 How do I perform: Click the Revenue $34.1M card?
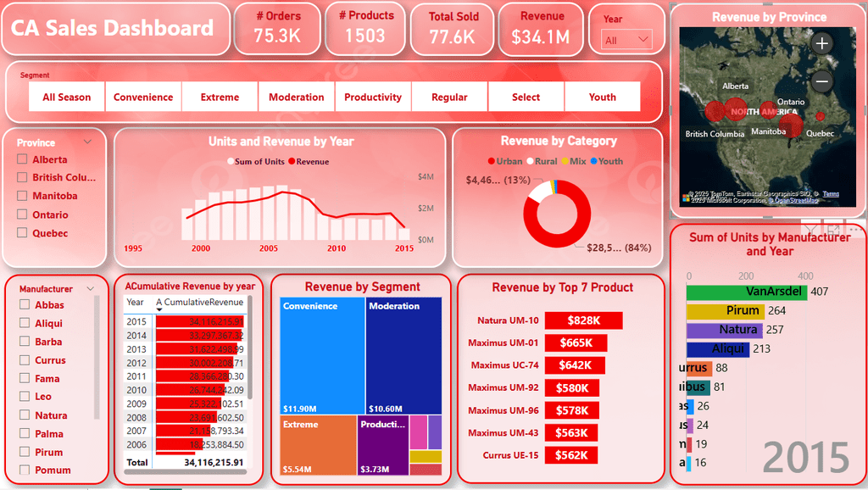point(541,29)
